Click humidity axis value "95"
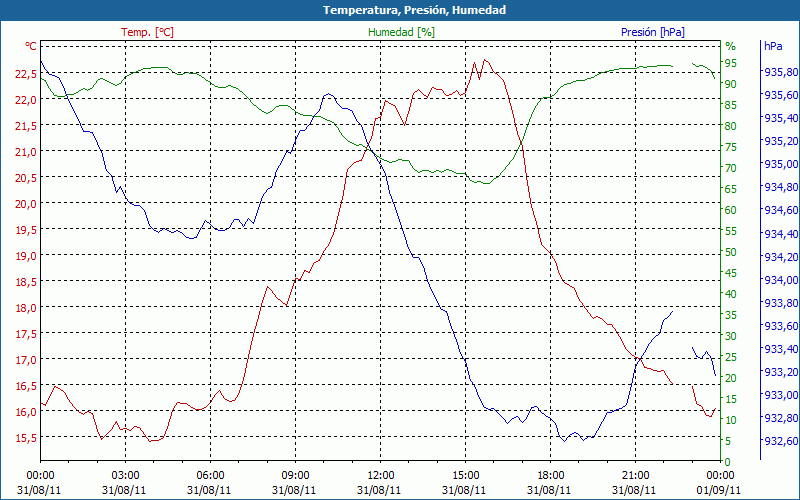Screen dimensions: 800x500 (x=731, y=63)
